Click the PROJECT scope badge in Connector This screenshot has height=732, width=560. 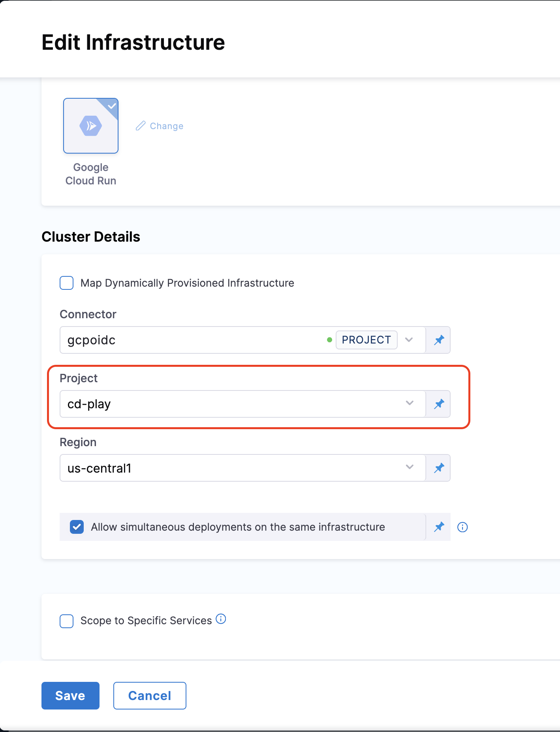tap(366, 340)
